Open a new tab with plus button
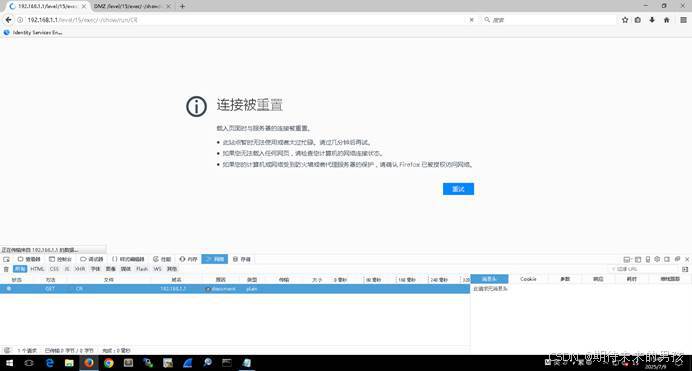 [x=182, y=6]
